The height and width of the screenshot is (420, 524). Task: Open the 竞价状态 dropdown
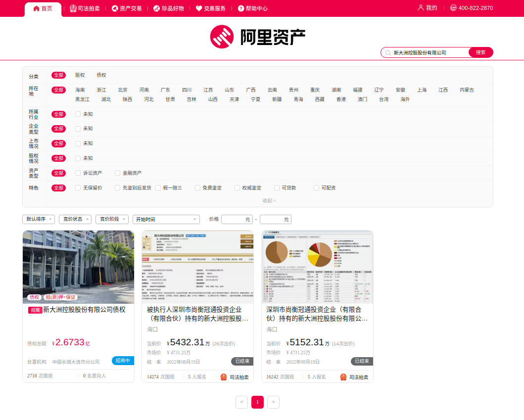click(75, 219)
